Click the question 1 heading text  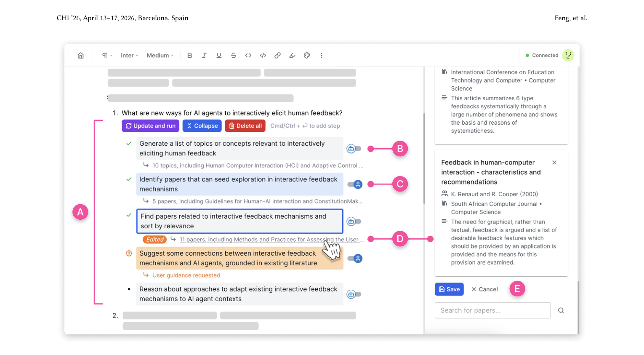[x=232, y=113]
